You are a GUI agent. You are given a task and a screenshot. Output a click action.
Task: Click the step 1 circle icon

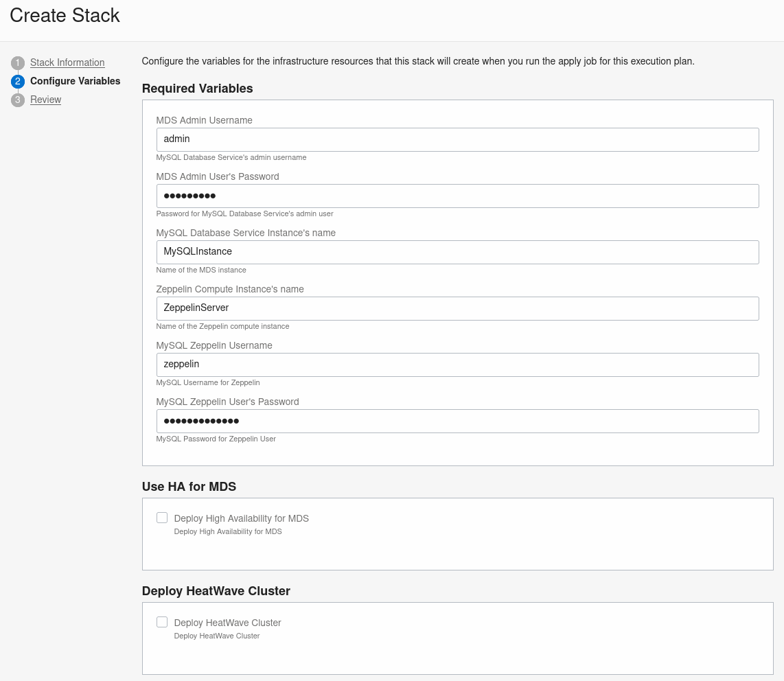(18, 62)
